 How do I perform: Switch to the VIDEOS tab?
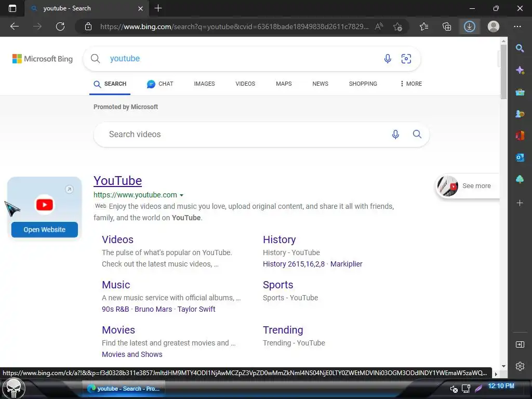(245, 84)
